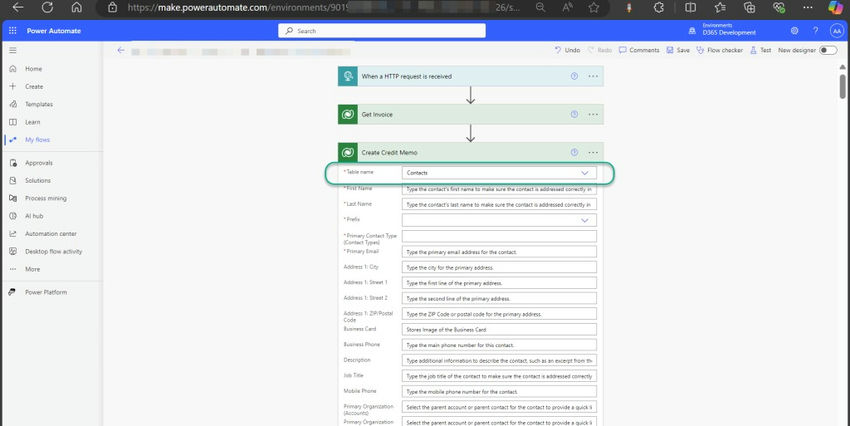Open ellipsis menu on Get Invoice
Screen dimensions: 850x426
(593, 114)
